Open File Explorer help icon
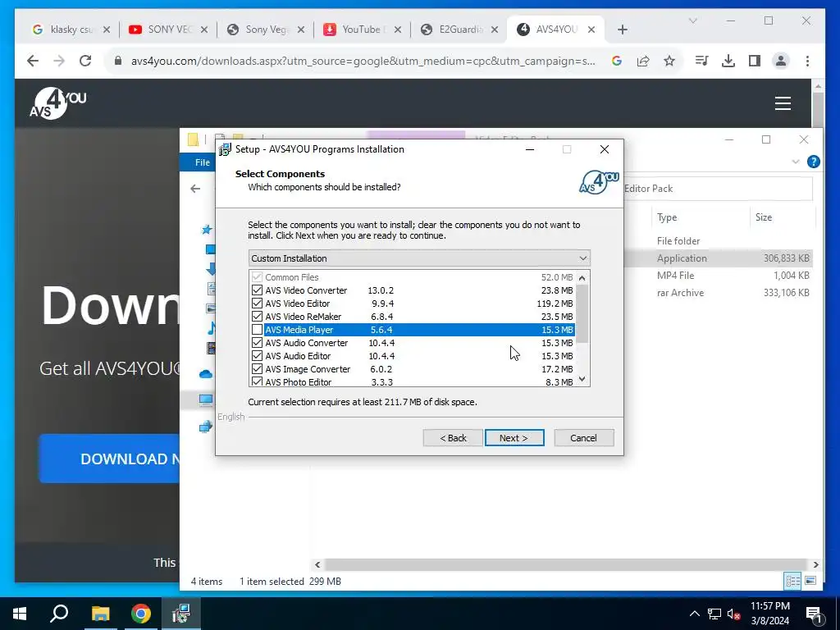The width and height of the screenshot is (840, 630). (x=813, y=162)
